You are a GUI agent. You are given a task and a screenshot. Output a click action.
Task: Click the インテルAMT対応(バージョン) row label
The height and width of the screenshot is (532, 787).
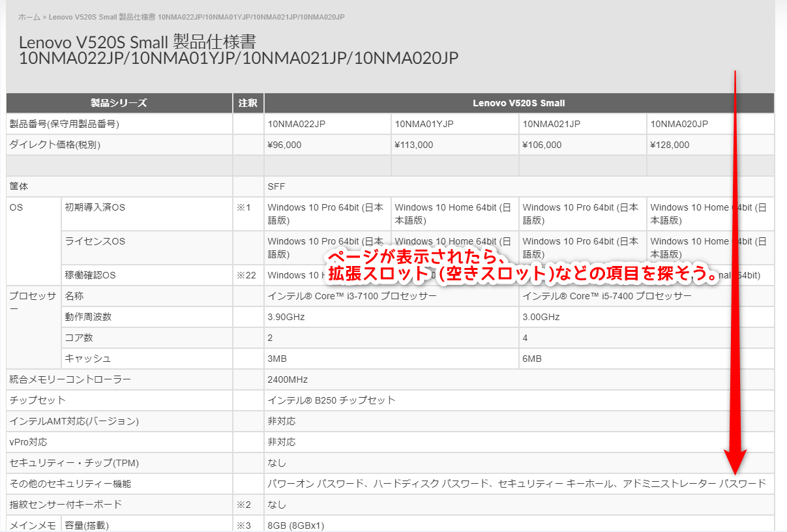point(74,421)
